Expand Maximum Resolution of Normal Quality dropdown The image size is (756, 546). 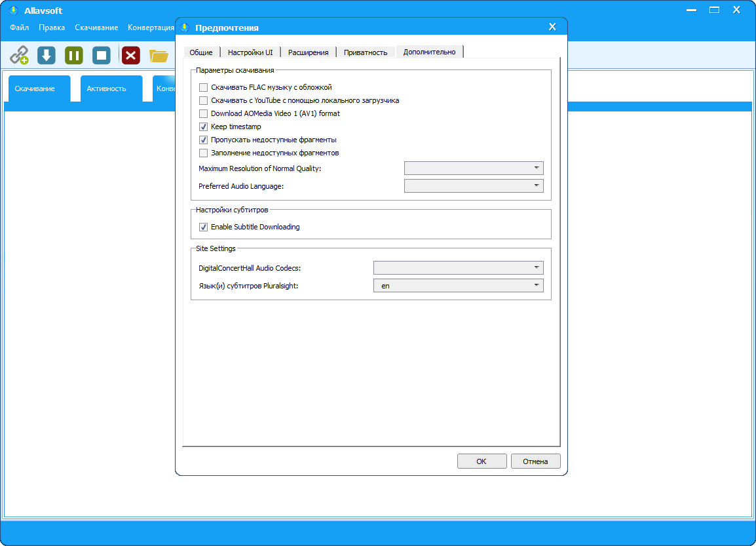tap(474, 168)
